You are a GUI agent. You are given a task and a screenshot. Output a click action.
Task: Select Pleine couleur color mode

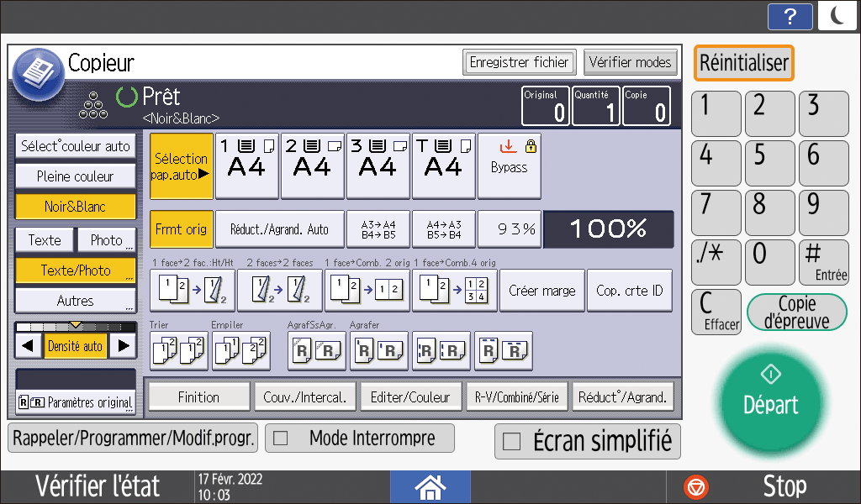75,176
